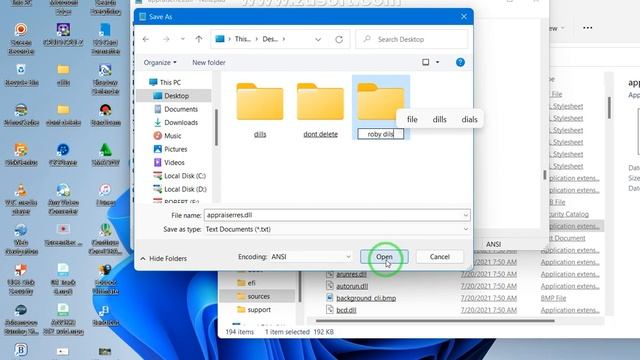Click the 'BMP File' type cell
The image size is (640, 360).
pyautogui.click(x=553, y=298)
